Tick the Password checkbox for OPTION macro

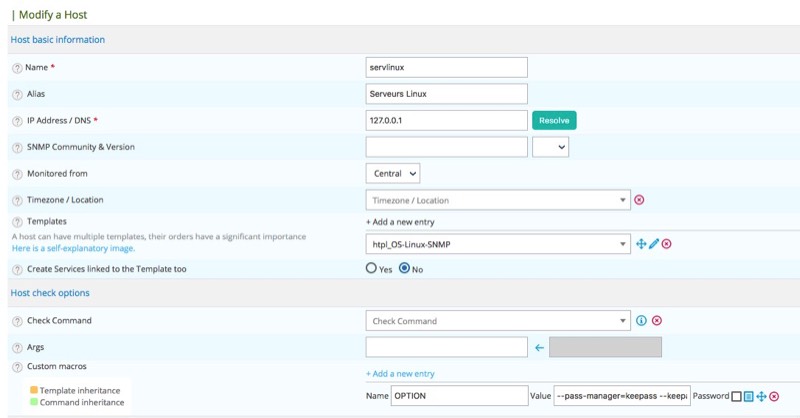tap(736, 397)
